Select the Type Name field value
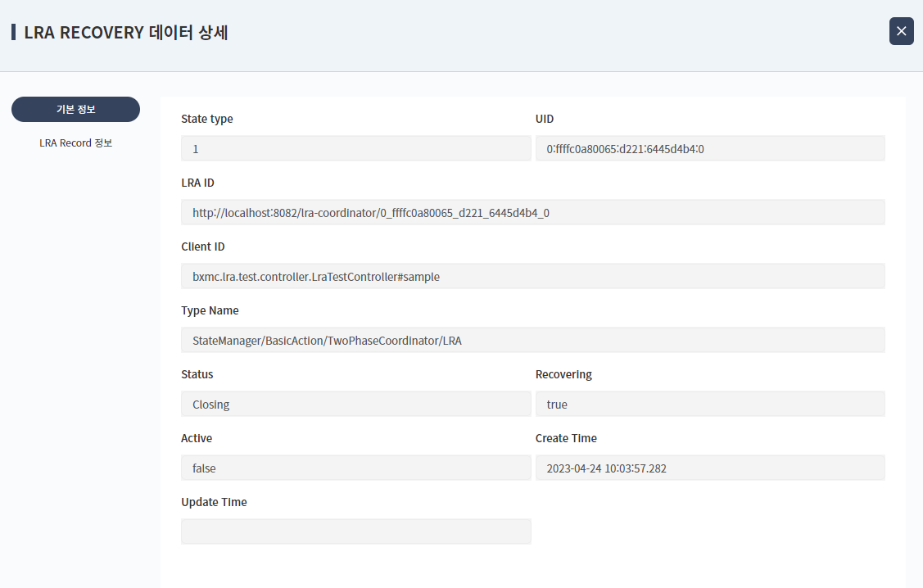Screen dimensions: 923x588 [x=532, y=339]
